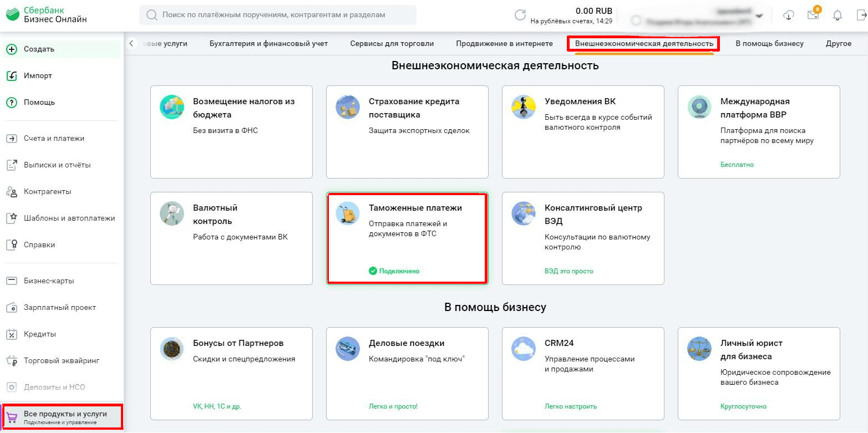Click the Кредиты percent icon

12,334
